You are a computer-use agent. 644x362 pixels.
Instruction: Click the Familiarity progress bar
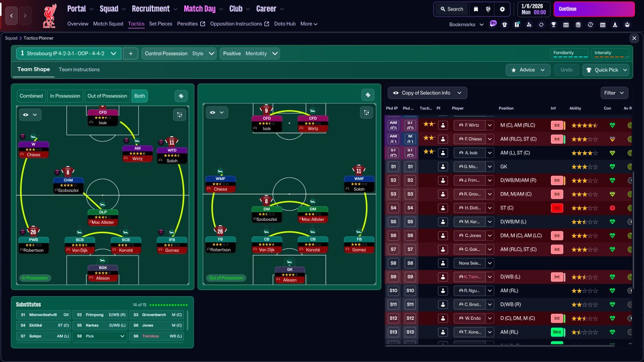(x=570, y=54)
